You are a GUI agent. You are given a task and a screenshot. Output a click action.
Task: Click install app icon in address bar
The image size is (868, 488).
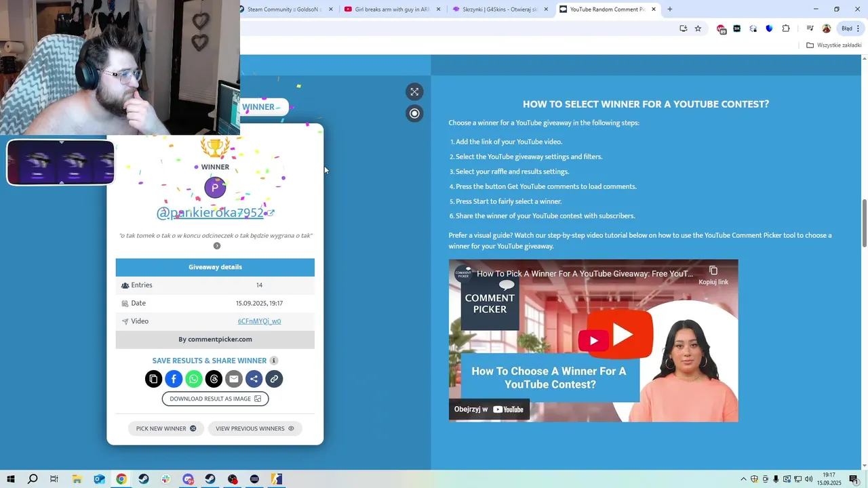point(683,28)
